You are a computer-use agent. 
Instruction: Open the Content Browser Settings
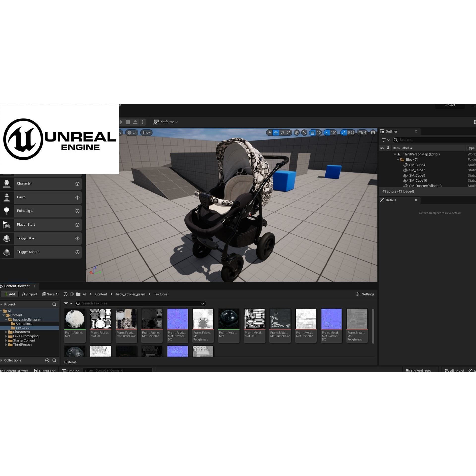365,294
